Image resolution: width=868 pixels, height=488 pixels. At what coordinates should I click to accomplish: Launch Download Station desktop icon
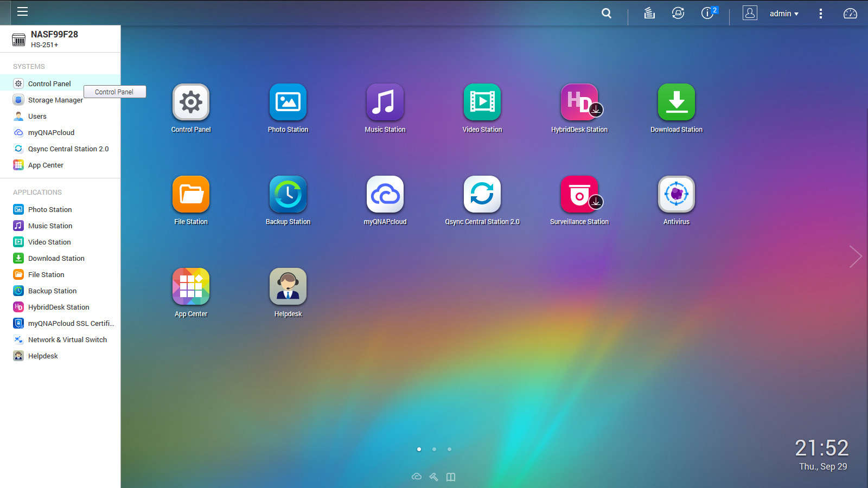coord(676,102)
